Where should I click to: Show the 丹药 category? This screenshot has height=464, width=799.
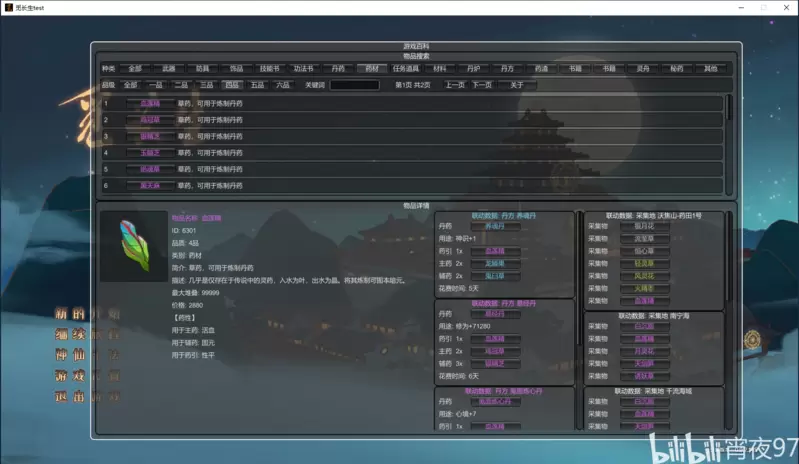pyautogui.click(x=338, y=68)
